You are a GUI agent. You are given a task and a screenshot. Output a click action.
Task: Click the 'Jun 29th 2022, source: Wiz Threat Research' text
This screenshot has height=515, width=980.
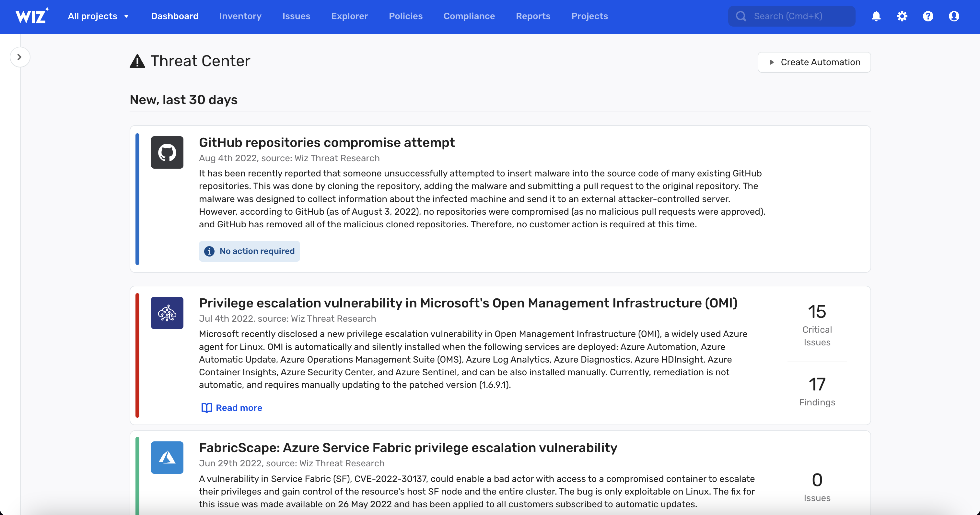pos(291,463)
